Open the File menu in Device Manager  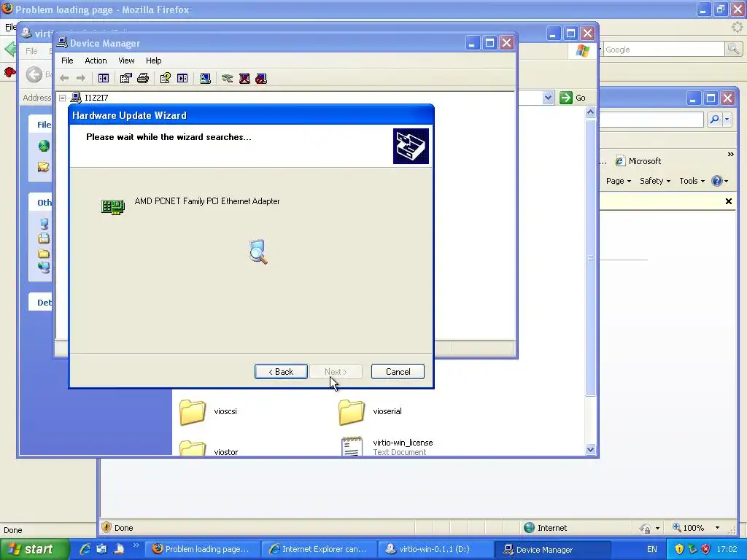(67, 61)
